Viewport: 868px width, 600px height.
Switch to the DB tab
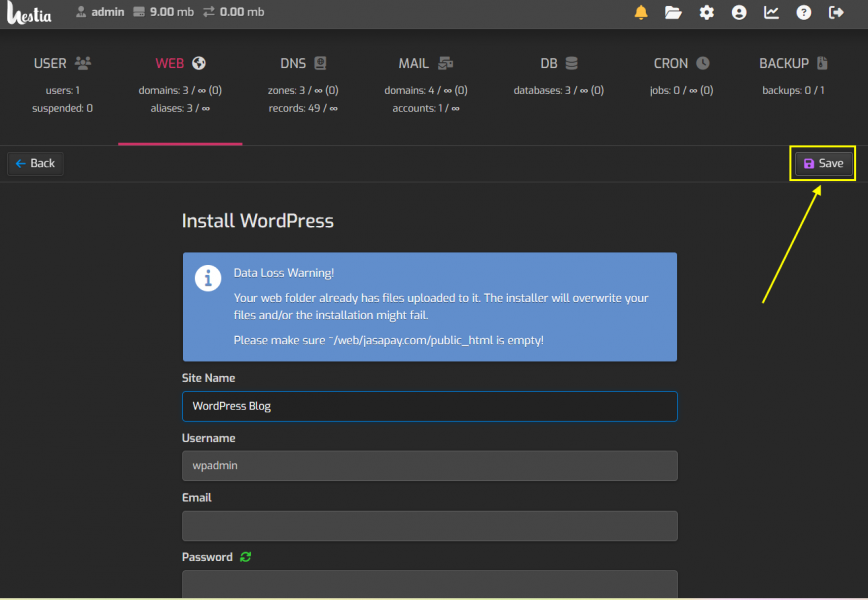point(559,86)
